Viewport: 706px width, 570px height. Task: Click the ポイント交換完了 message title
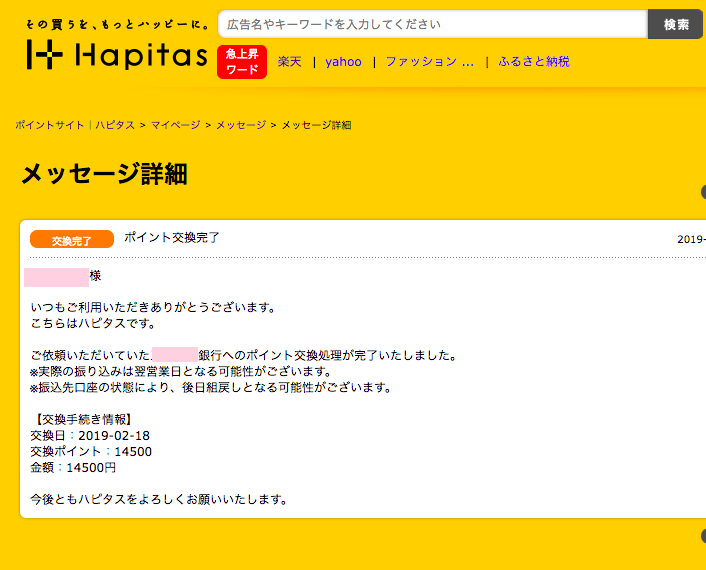[172, 238]
